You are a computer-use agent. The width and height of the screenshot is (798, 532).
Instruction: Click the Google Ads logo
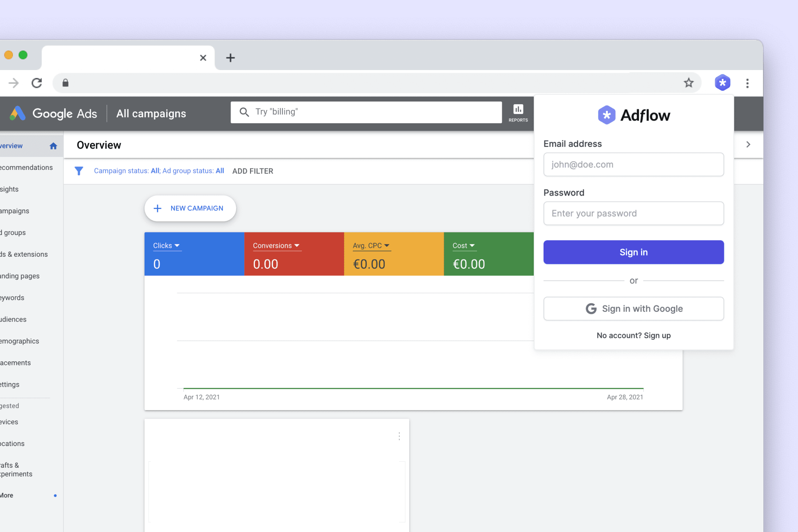[53, 113]
